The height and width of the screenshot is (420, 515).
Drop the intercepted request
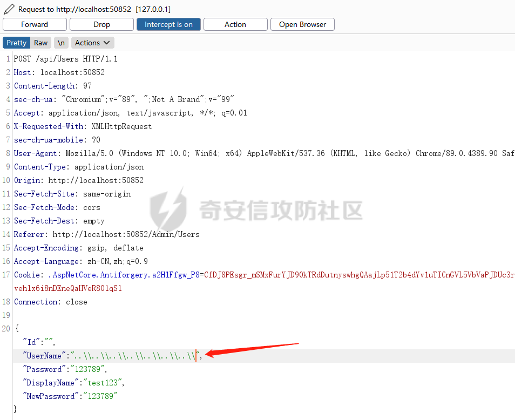[101, 24]
